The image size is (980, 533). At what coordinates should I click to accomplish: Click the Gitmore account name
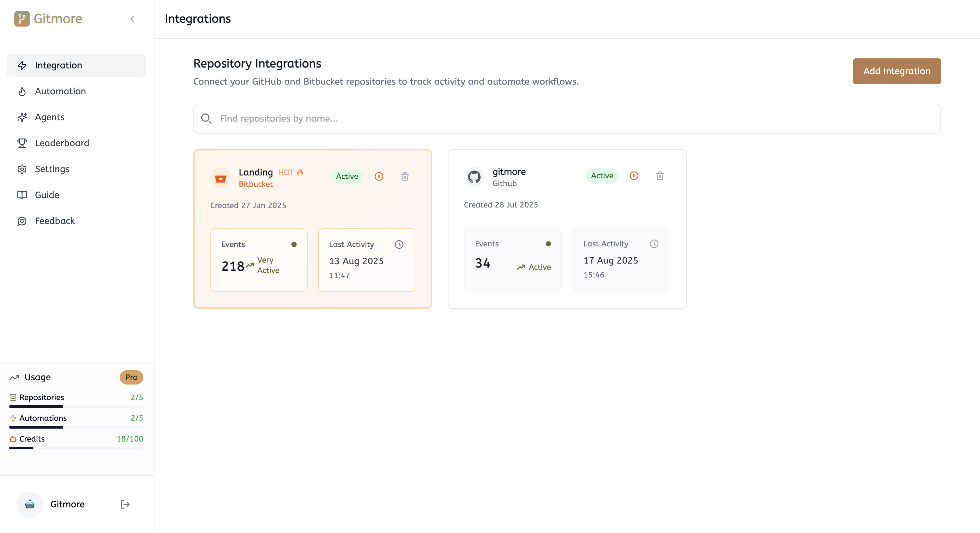click(x=67, y=504)
